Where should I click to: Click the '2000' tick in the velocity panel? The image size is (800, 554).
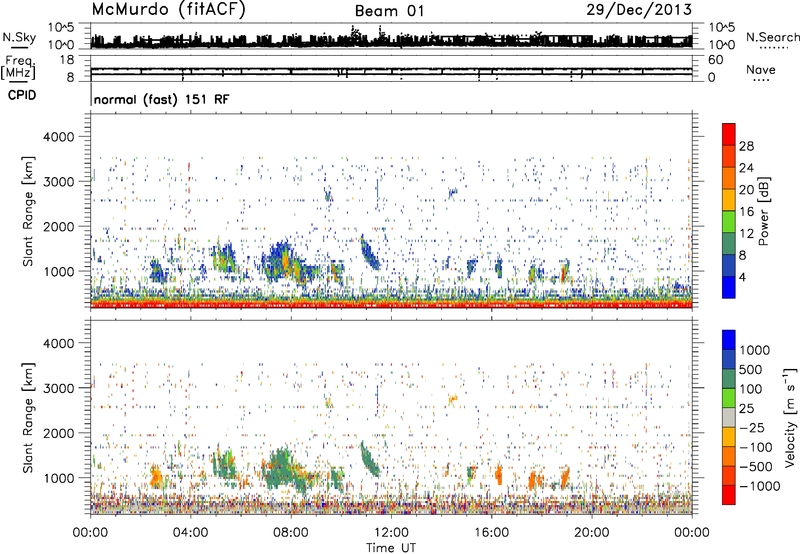[x=58, y=433]
